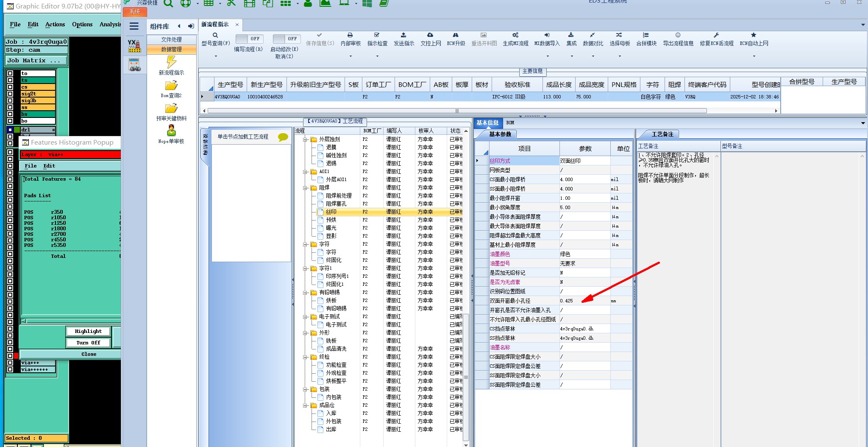The image size is (868, 447).
Task: Select the 电子测试 tree folder
Action: [x=329, y=317]
